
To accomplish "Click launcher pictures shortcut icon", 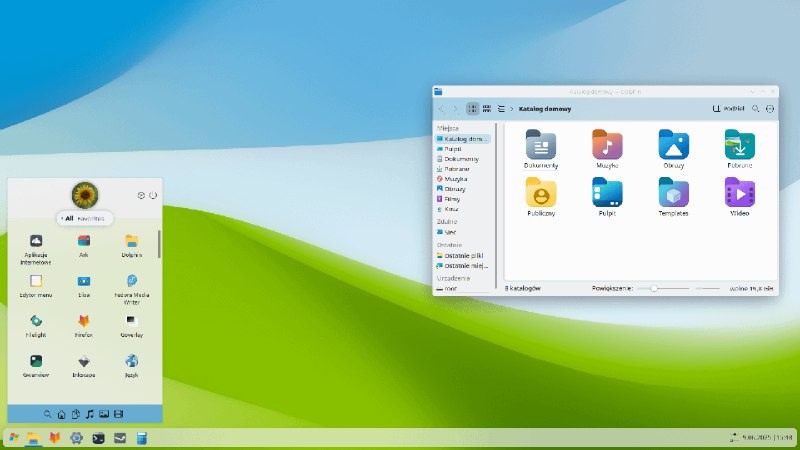I will (104, 414).
